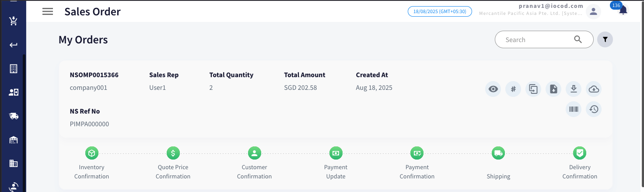Open the barcode icon for the order
This screenshot has height=192, width=644.
point(574,109)
